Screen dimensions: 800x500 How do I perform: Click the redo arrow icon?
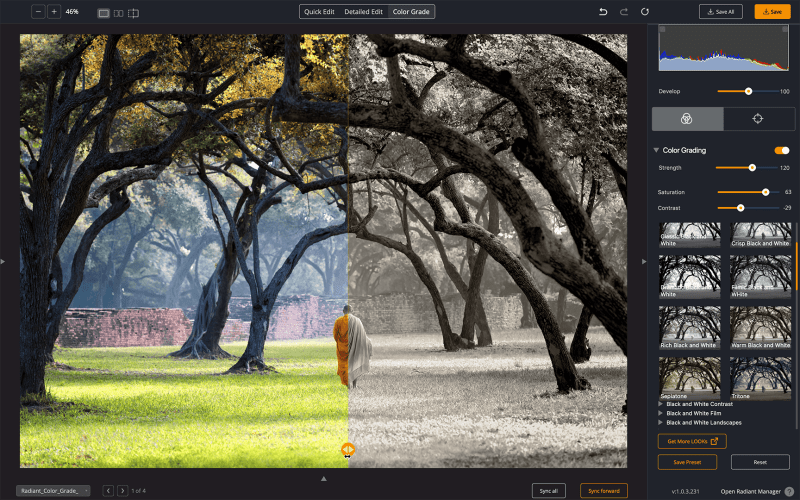[624, 12]
